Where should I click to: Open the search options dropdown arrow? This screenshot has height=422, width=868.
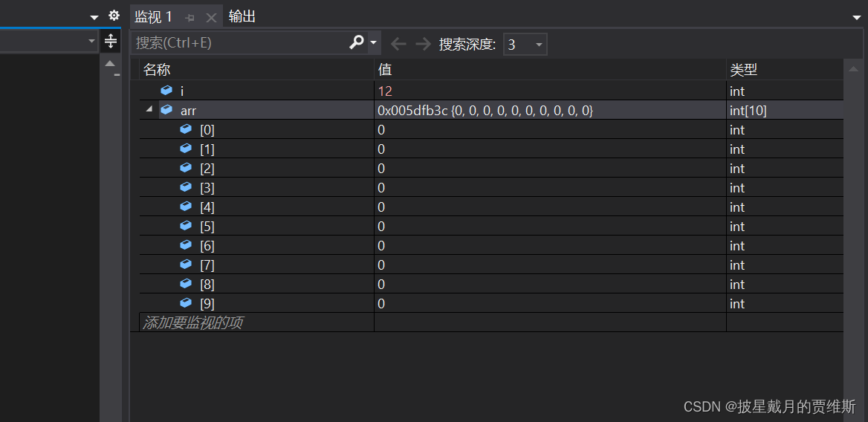coord(374,42)
